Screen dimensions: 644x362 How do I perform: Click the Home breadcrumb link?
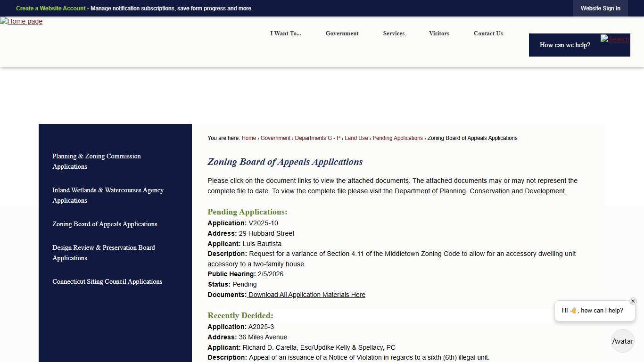pos(248,138)
